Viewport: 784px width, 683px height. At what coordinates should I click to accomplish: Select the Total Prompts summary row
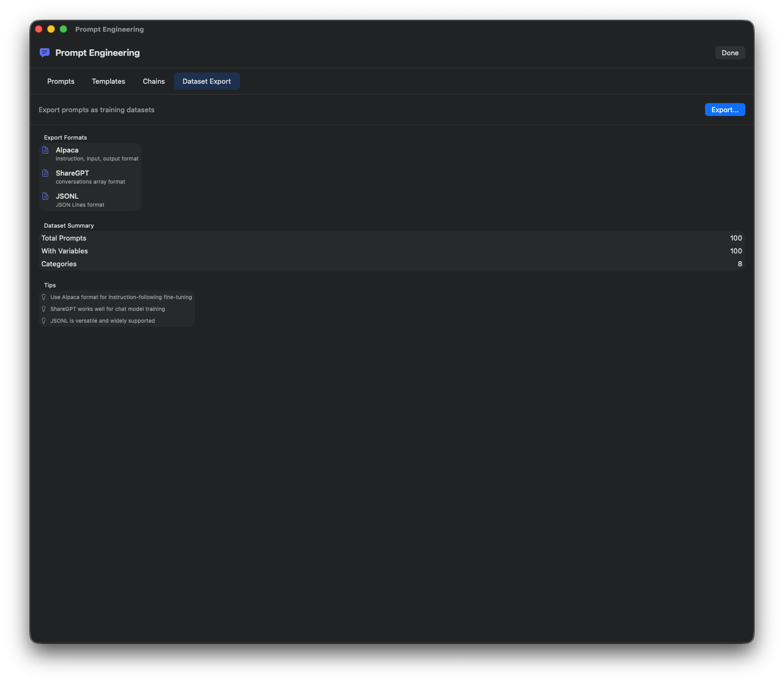click(x=391, y=238)
